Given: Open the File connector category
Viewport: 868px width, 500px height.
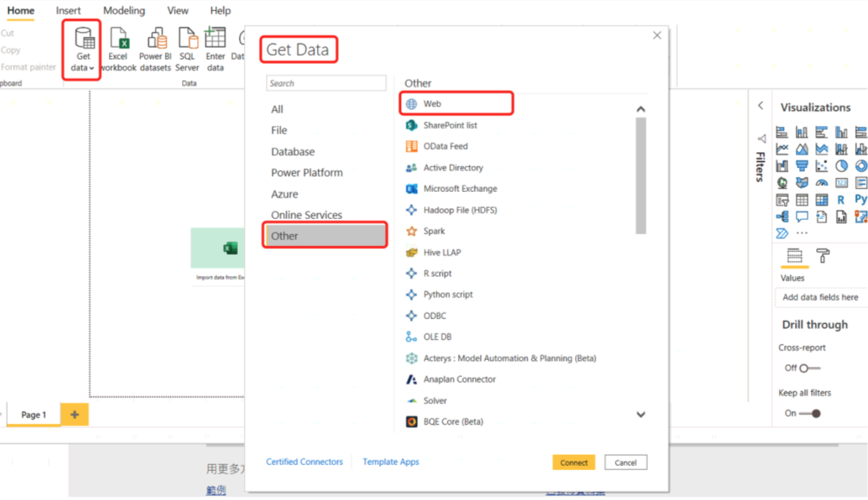Looking at the screenshot, I should [279, 131].
